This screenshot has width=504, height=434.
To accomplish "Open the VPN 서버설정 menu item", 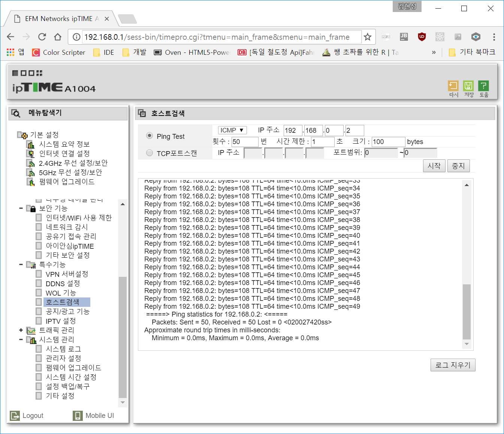I will pos(67,274).
